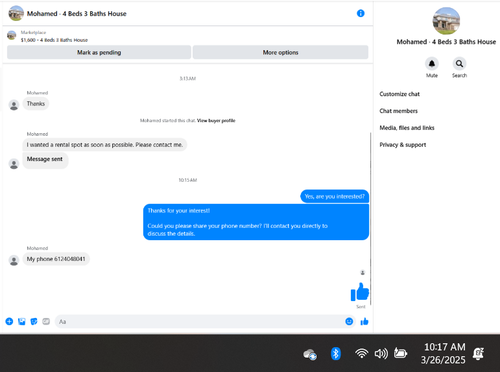
Task: Click Mohamed's avatar beside phone number message
Action: [x=14, y=260]
